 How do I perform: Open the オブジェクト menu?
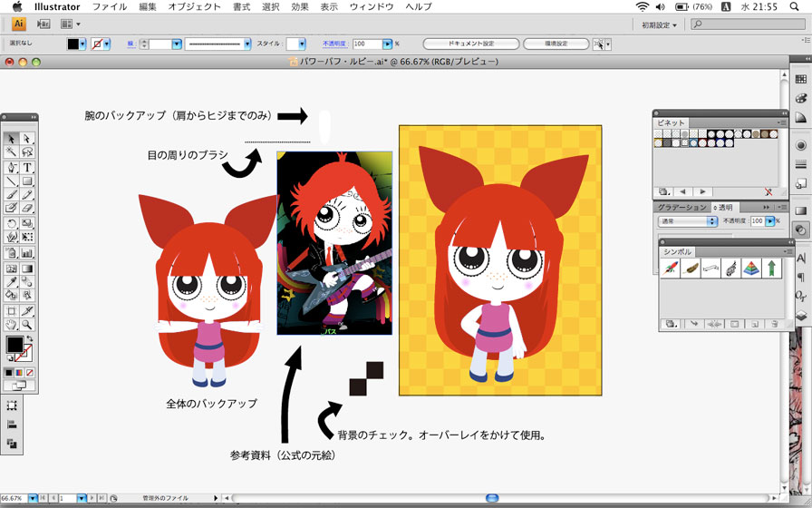coord(195,6)
